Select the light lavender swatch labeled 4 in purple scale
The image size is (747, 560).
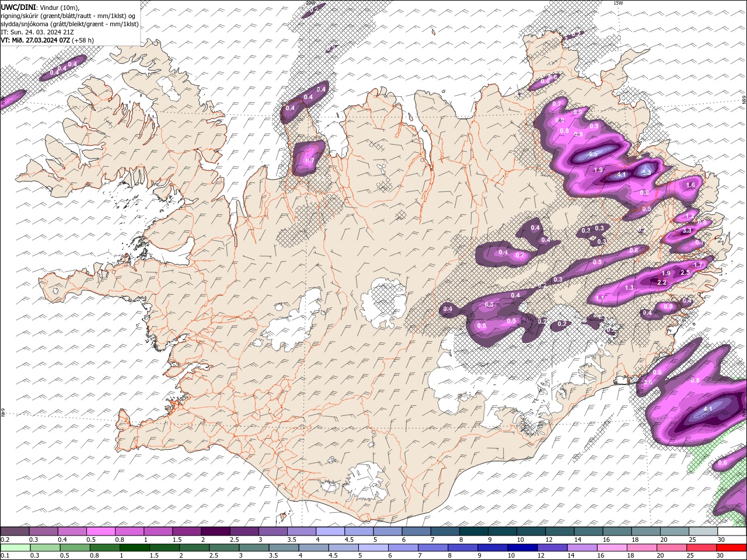(331, 531)
